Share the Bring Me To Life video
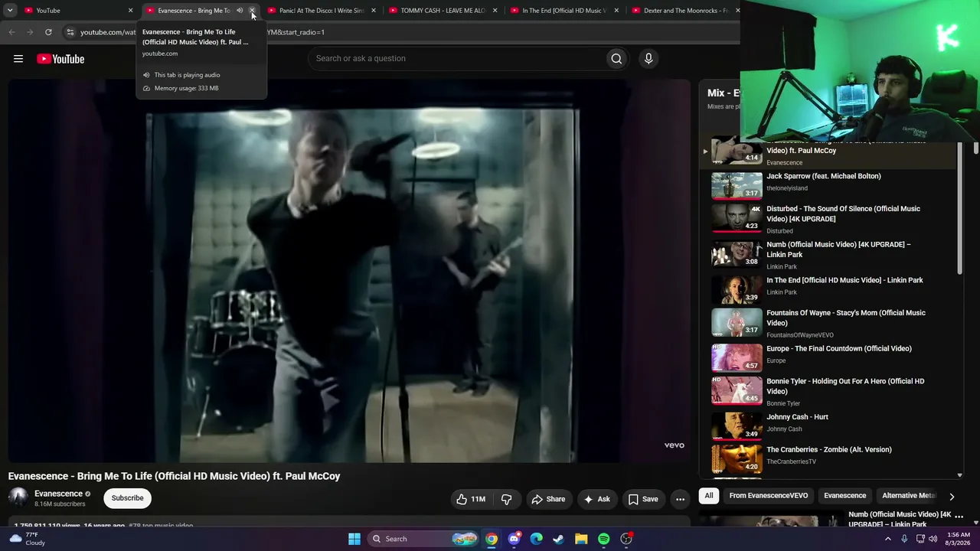 548,499
